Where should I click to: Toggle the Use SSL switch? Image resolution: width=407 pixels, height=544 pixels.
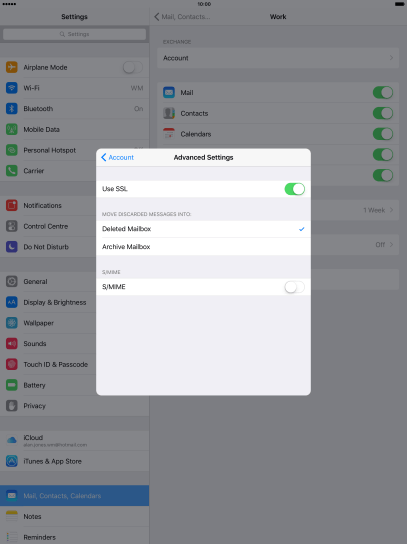point(295,189)
